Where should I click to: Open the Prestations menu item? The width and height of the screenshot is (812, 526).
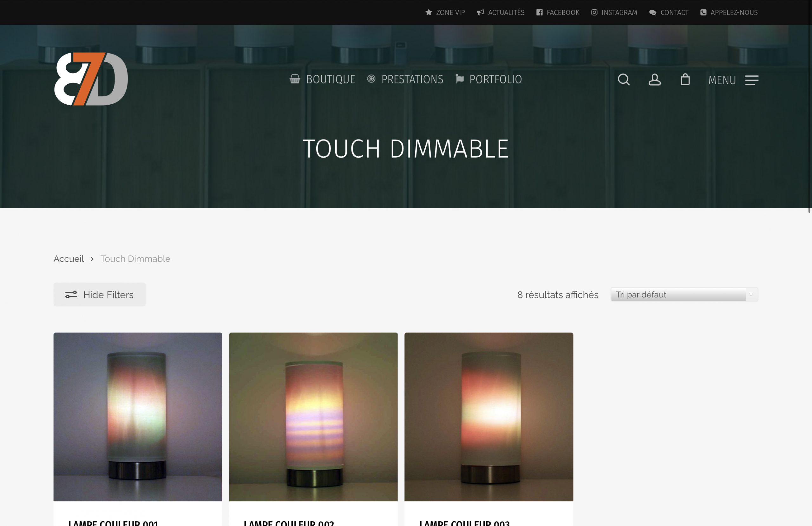pos(412,80)
